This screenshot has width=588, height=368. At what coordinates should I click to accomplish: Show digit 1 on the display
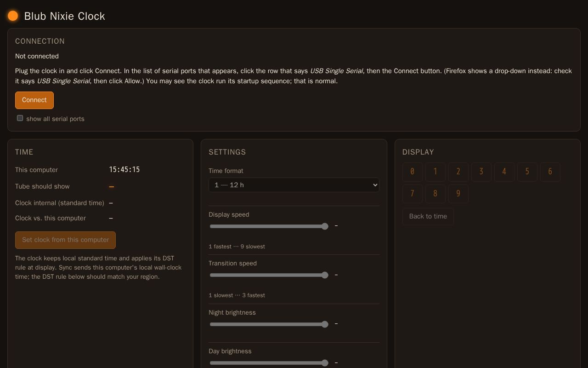pos(435,172)
